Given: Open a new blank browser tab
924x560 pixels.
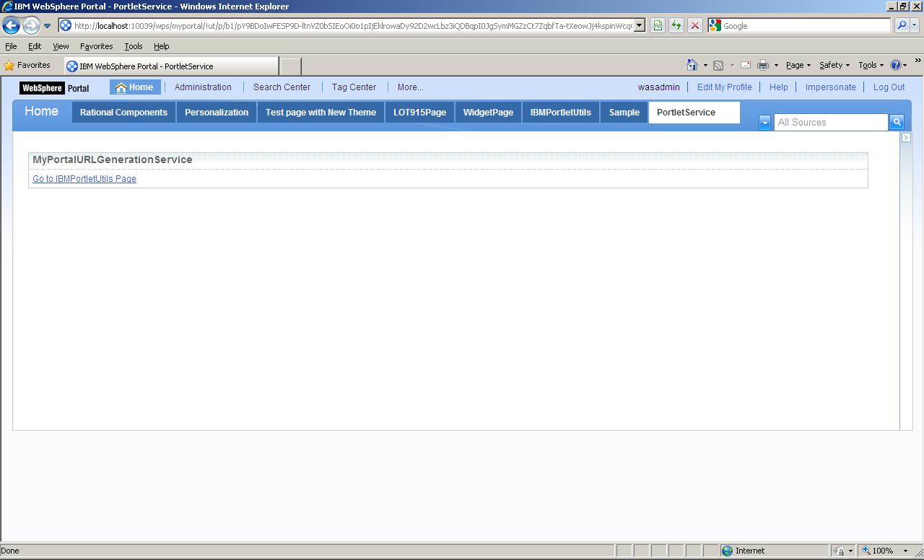Looking at the screenshot, I should [290, 66].
